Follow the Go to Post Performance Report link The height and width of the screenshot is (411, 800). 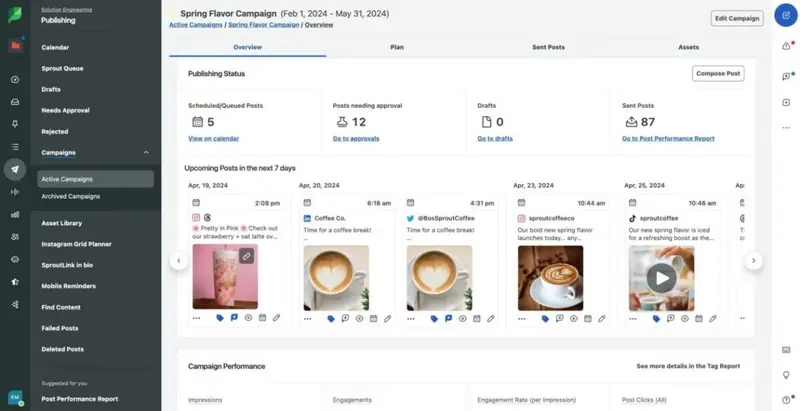(668, 138)
